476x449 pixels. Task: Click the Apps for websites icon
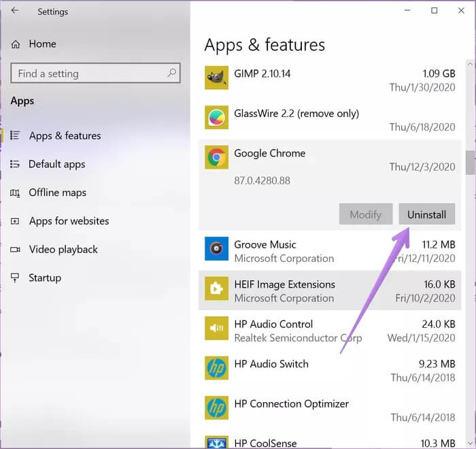click(15, 221)
